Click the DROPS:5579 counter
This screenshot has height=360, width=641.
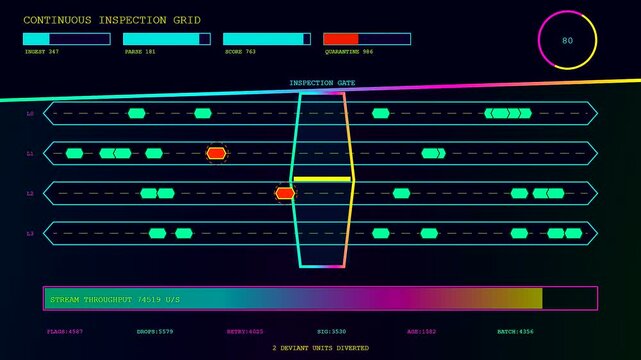coord(155,331)
